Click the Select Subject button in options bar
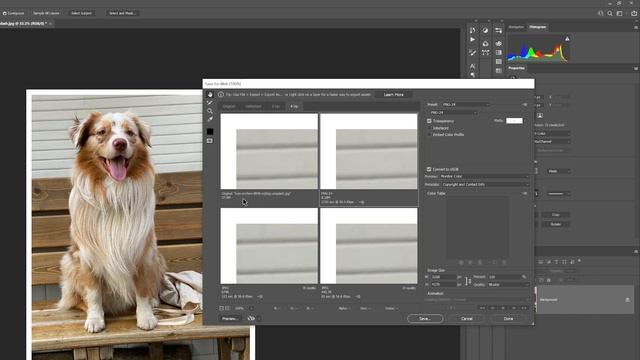This screenshot has width=640, height=360. coord(81,13)
